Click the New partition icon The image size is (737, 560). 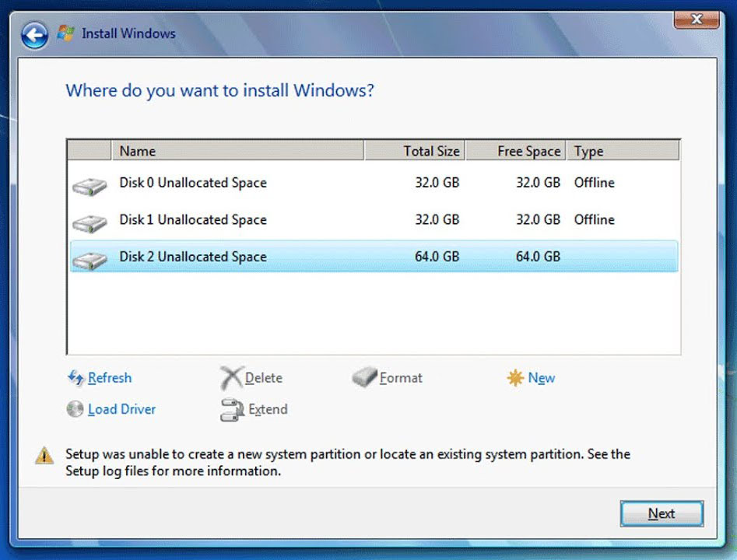[515, 377]
